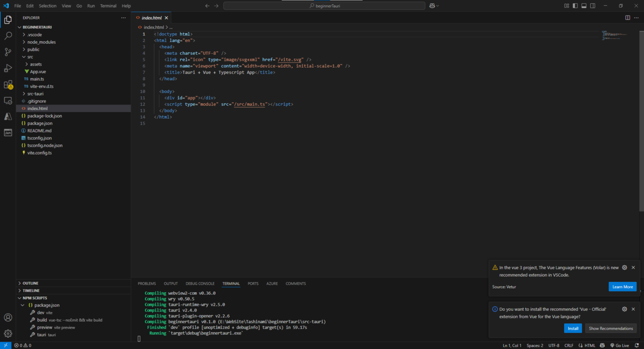This screenshot has height=349, width=644.
Task: Open the File menu
Action: 18,6
